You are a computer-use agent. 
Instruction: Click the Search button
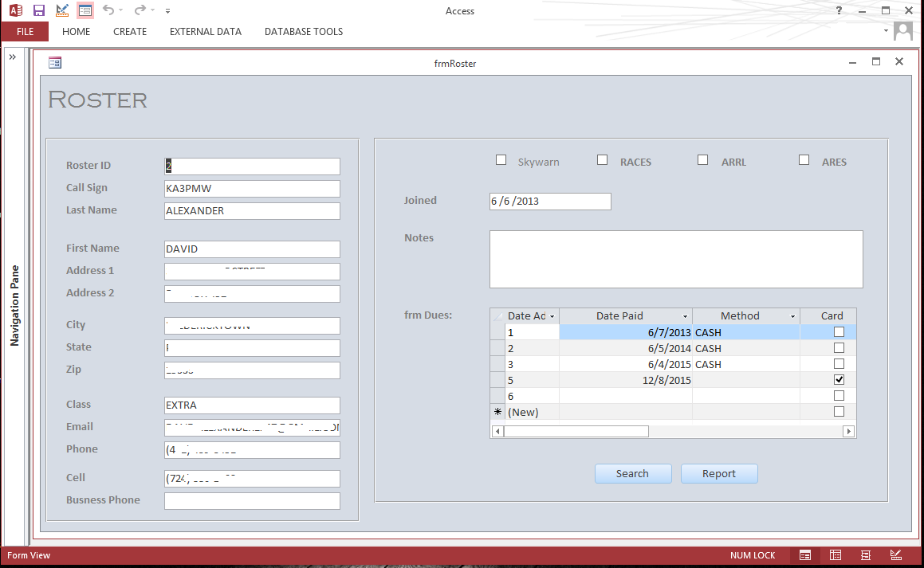(x=632, y=473)
